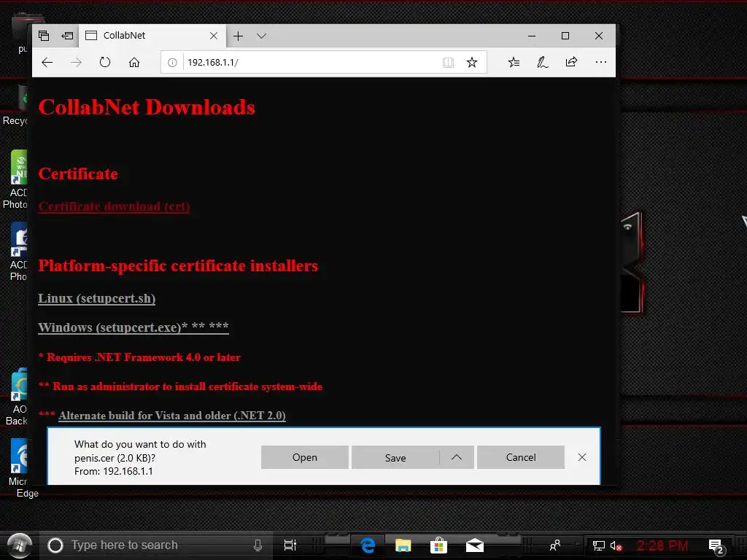The image size is (747, 560).
Task: Open Alternate build for Vista link
Action: pyautogui.click(x=172, y=416)
